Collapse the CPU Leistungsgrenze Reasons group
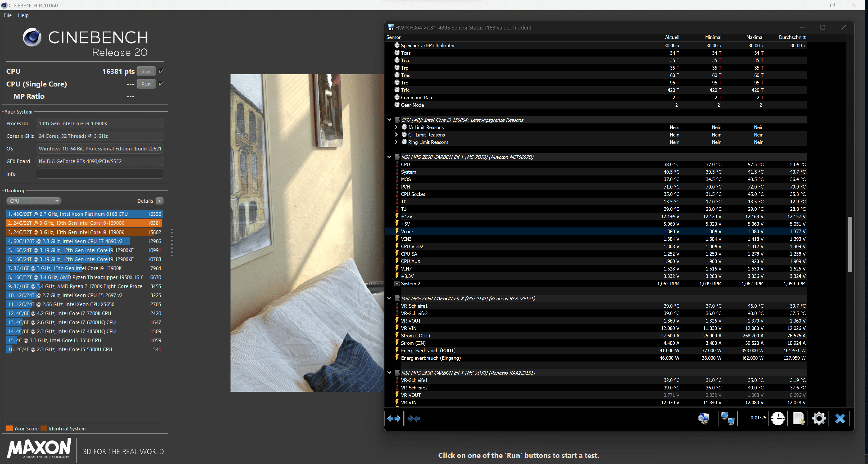 (x=389, y=120)
